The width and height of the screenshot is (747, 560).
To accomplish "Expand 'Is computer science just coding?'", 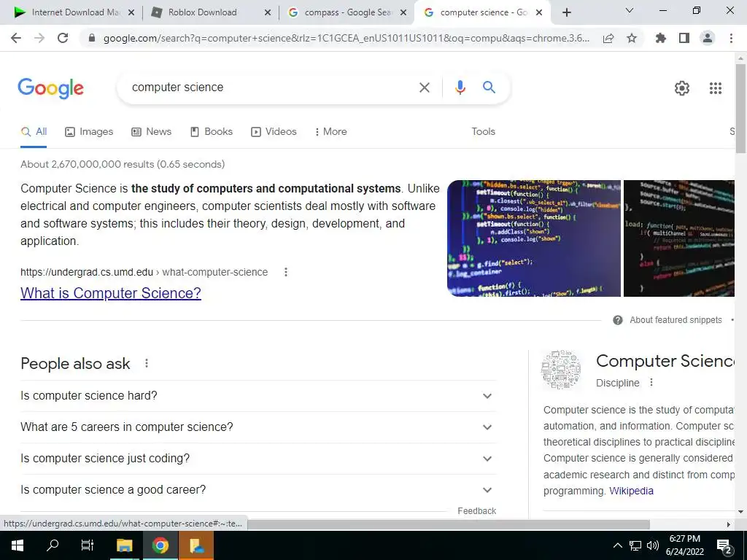I will click(258, 459).
